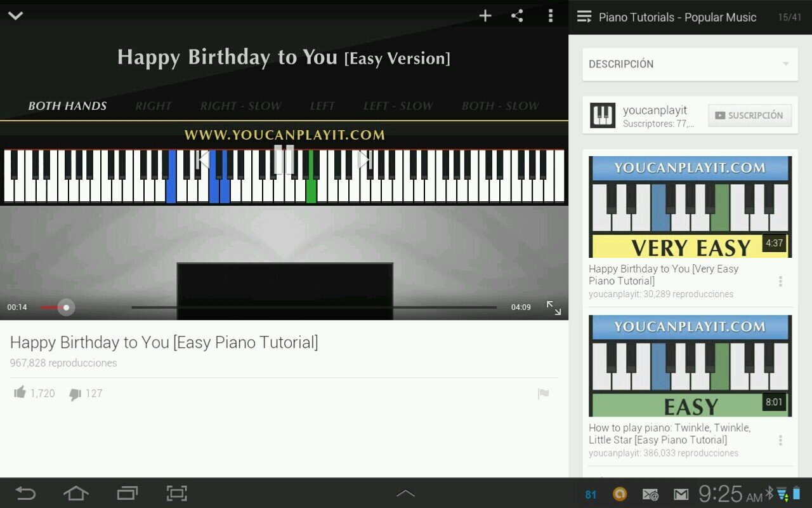This screenshot has width=812, height=508.
Task: Tap the screenshot capture button
Action: pyautogui.click(x=176, y=493)
